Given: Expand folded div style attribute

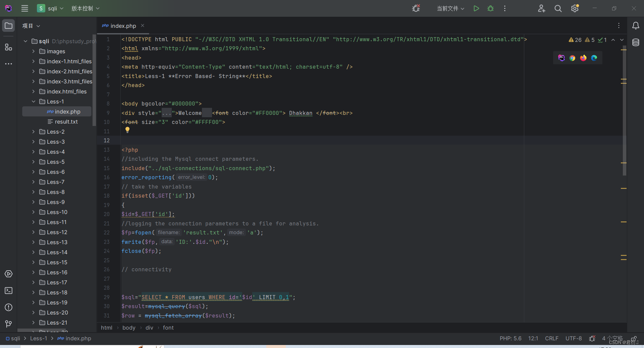Looking at the screenshot, I should [x=167, y=113].
